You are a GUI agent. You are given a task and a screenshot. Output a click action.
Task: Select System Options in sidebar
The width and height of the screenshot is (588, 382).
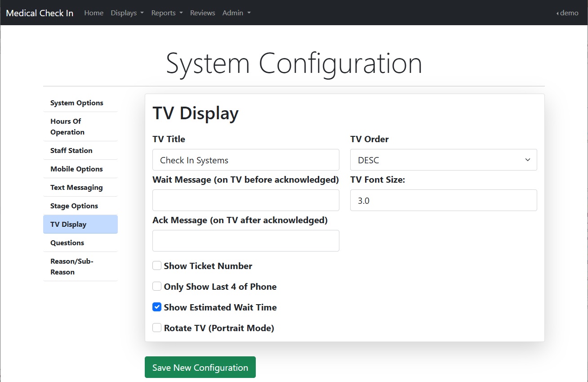pyautogui.click(x=80, y=103)
